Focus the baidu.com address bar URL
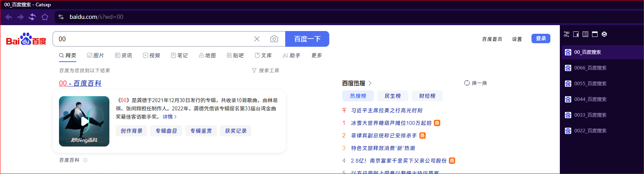644x174 pixels. pos(96,17)
